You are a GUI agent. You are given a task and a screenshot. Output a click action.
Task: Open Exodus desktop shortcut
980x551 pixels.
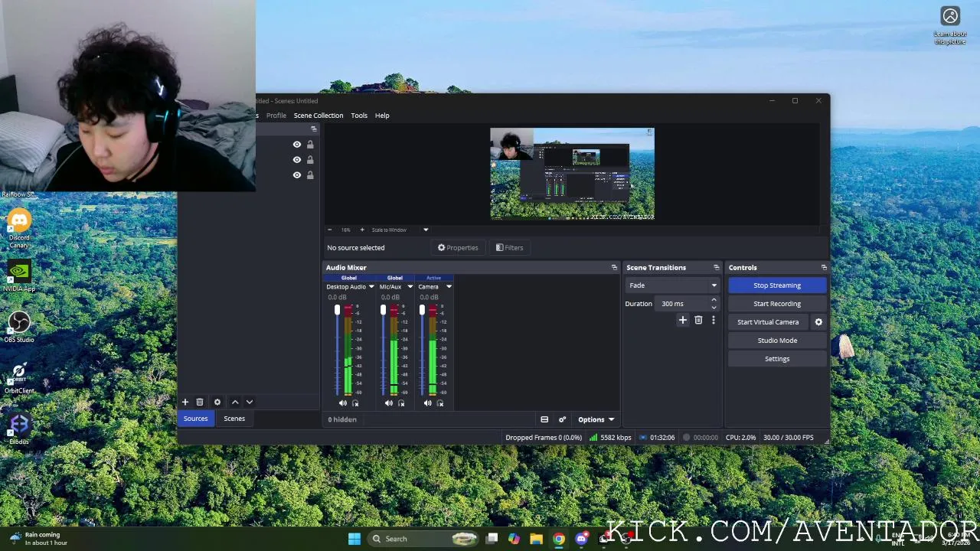click(19, 429)
